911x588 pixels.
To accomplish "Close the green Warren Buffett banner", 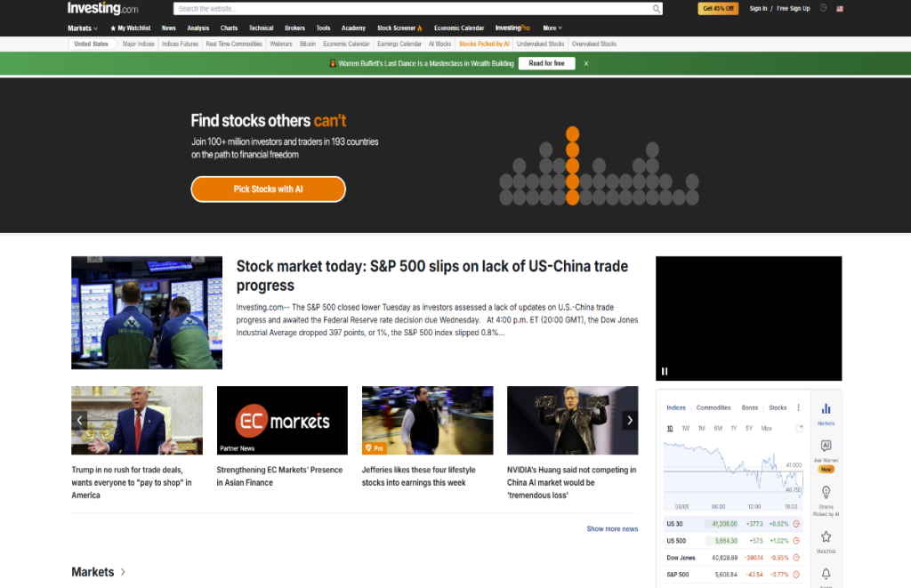I will [x=586, y=63].
